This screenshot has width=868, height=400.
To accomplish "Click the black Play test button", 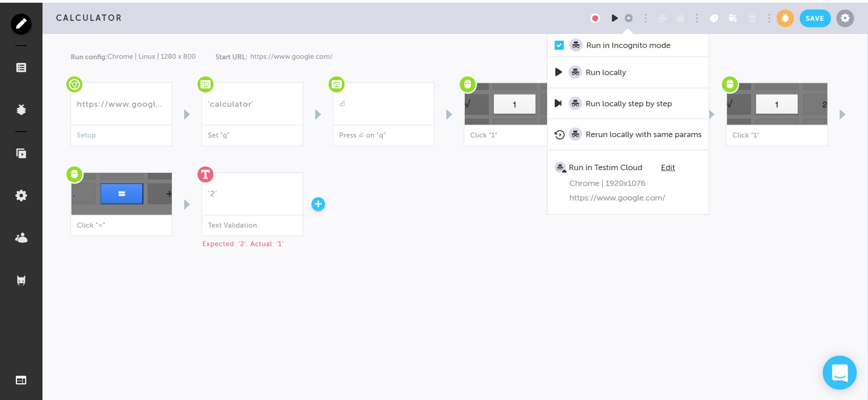I will [614, 18].
